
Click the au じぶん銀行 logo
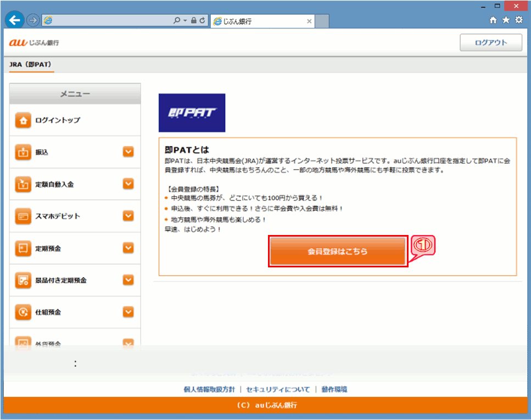tap(34, 42)
